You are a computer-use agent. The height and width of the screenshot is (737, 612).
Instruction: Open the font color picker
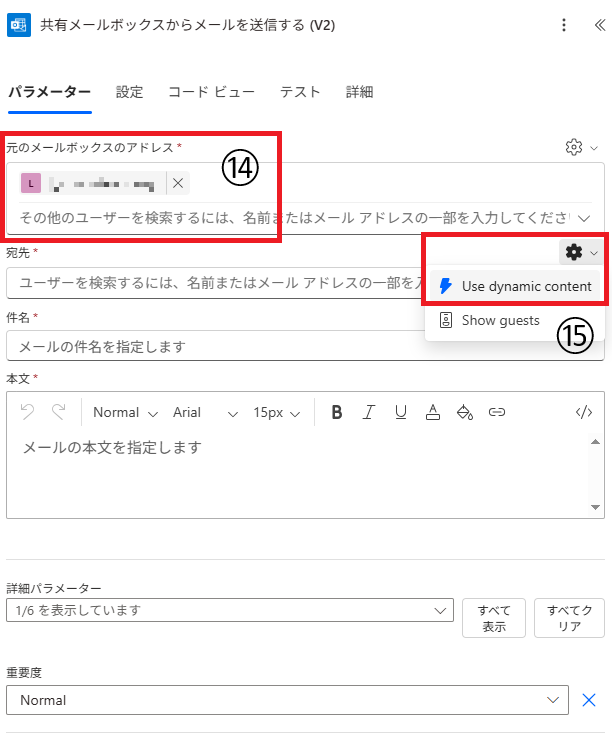(x=432, y=412)
